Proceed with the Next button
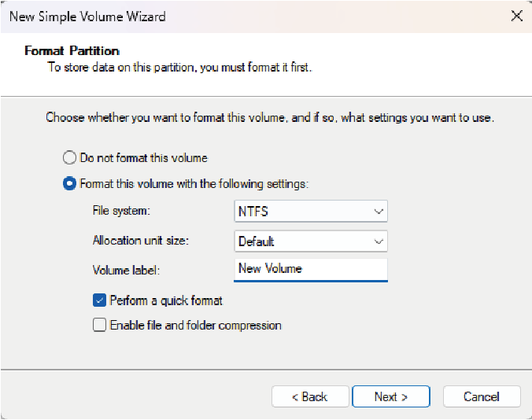Viewport: 532px width, 420px height. point(391,396)
